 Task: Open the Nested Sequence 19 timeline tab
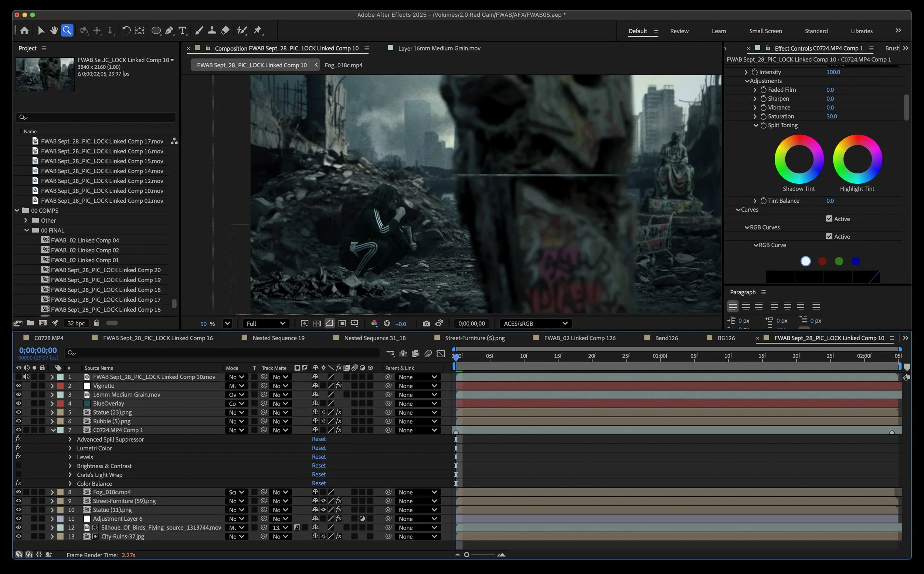click(278, 338)
